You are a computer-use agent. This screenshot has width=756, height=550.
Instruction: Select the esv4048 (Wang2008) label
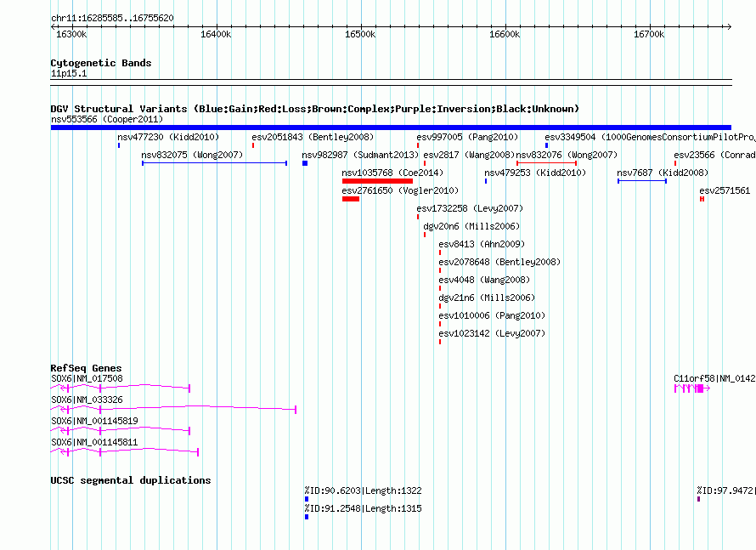[x=484, y=280]
